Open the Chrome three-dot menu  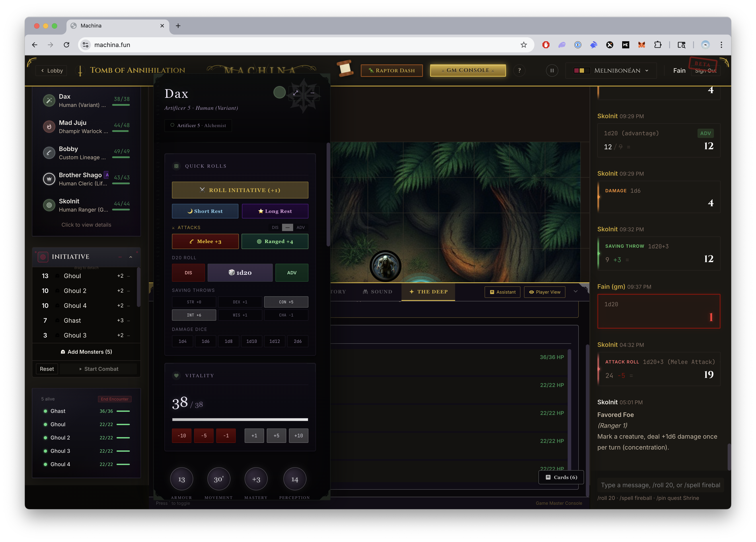click(x=721, y=45)
